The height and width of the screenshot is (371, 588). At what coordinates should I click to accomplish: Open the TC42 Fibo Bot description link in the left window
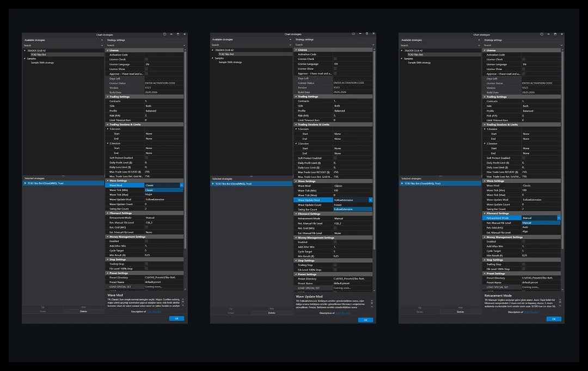[x=154, y=311]
